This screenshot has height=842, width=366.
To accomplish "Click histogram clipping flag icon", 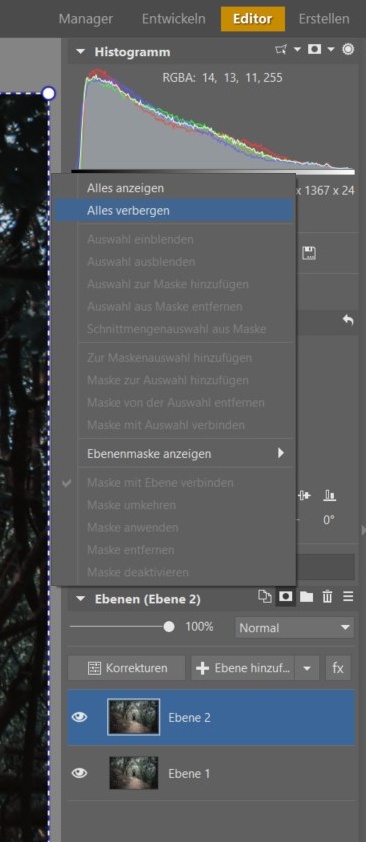I will 281,50.
